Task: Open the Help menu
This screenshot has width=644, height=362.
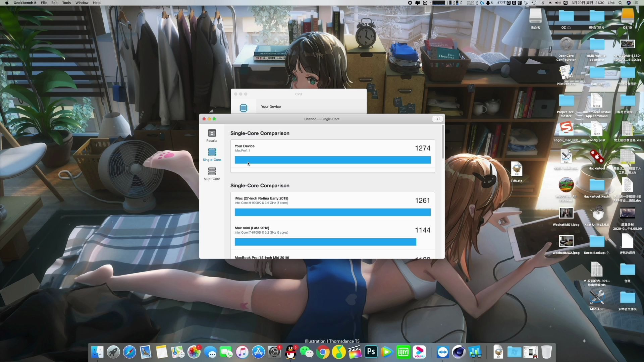Action: (97, 3)
